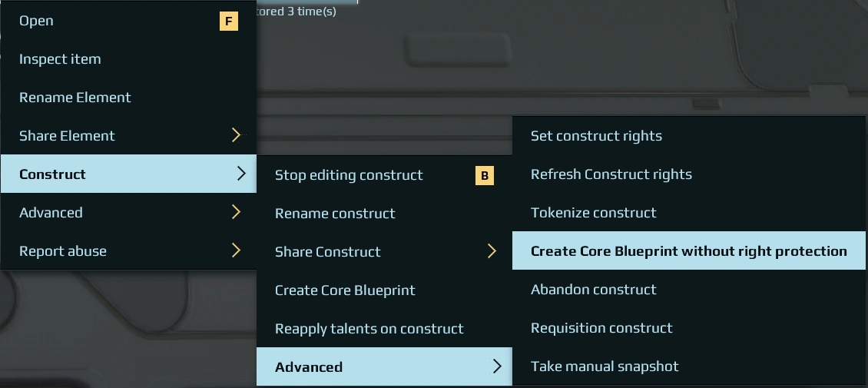Click the chevron on the highlighted Advanced entry
Image resolution: width=868 pixels, height=388 pixels.
tap(497, 367)
